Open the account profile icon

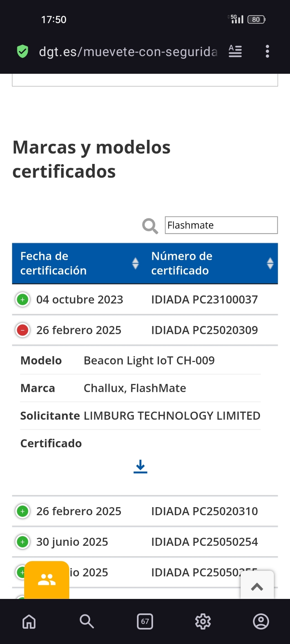(261, 621)
